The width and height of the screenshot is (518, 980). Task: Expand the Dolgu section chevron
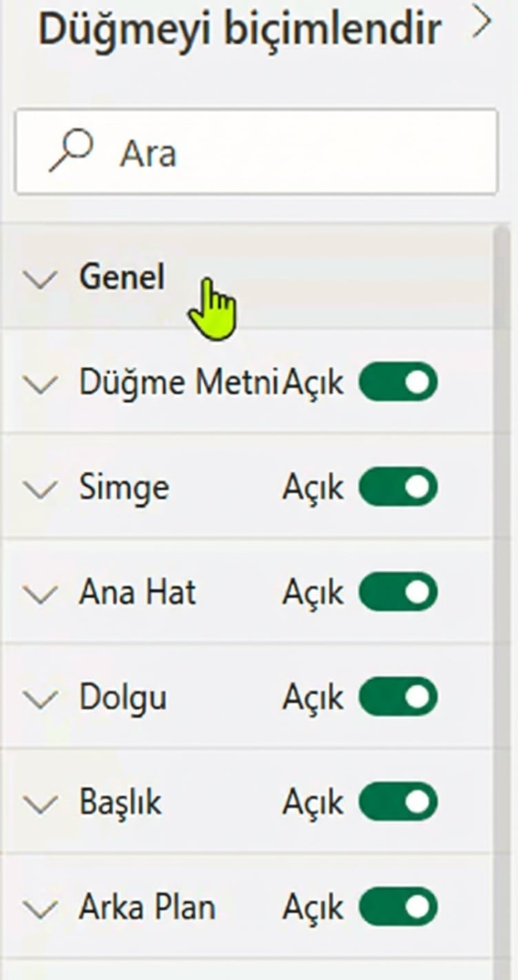[40, 696]
